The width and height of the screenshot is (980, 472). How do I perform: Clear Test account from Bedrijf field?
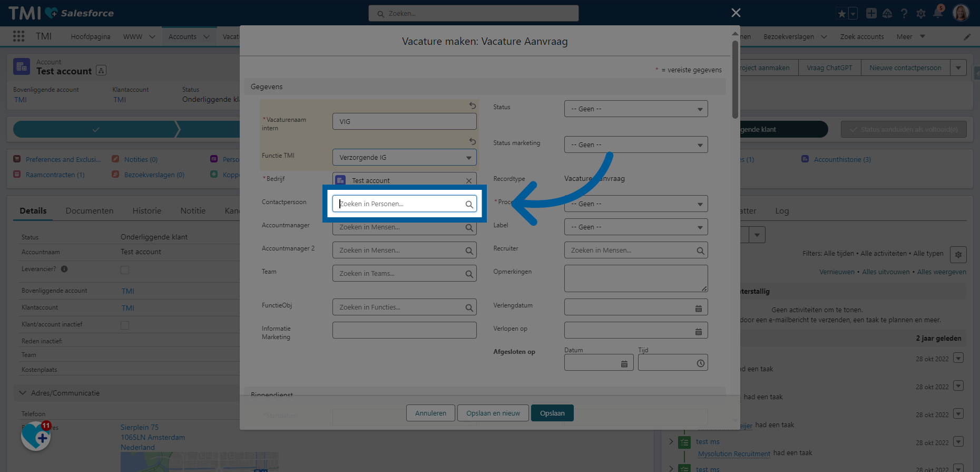[468, 181]
